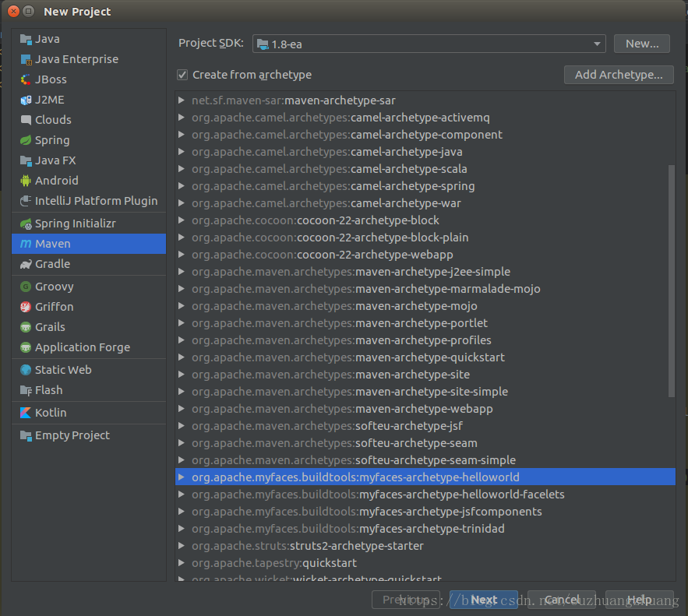This screenshot has height=616, width=688.
Task: Select the Java Enterprise icon
Action: coord(26,60)
